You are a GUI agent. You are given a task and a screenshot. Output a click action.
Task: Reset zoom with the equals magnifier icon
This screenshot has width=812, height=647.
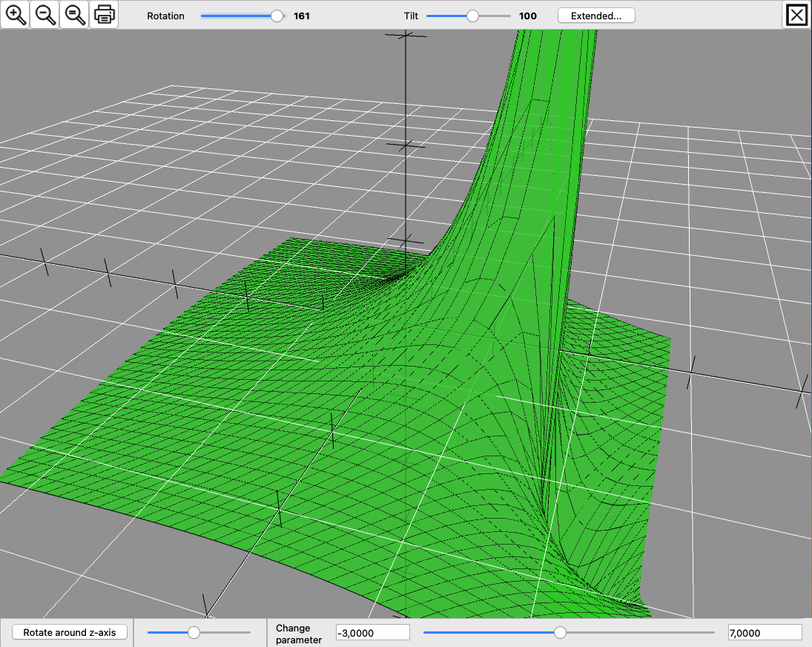[74, 15]
